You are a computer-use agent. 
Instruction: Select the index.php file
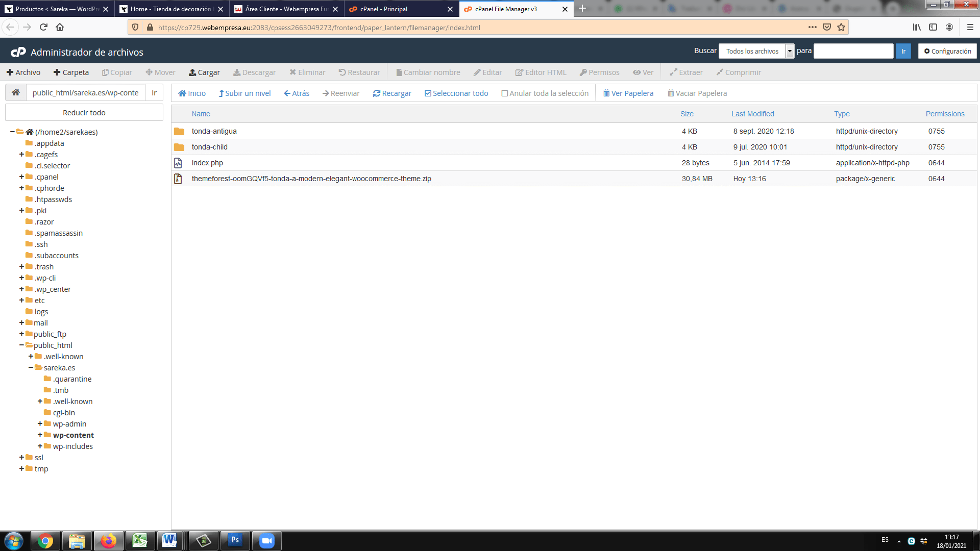574,163
